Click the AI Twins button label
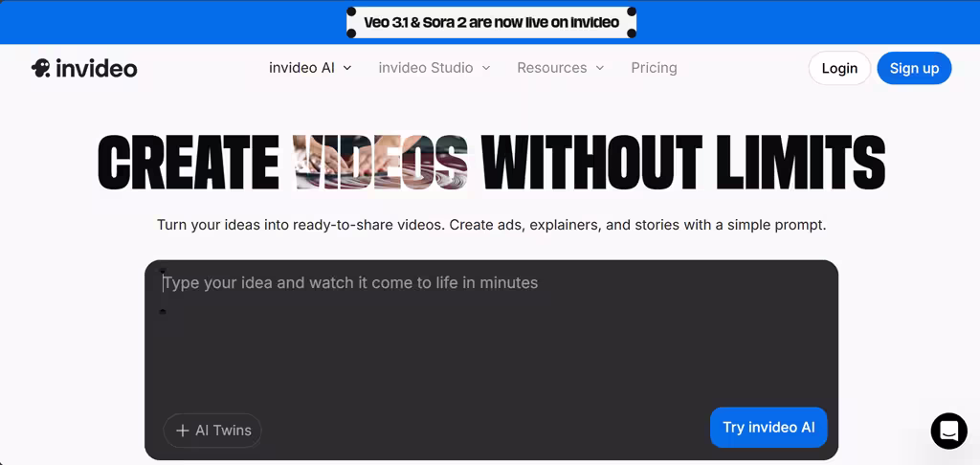This screenshot has width=980, height=465. click(223, 431)
